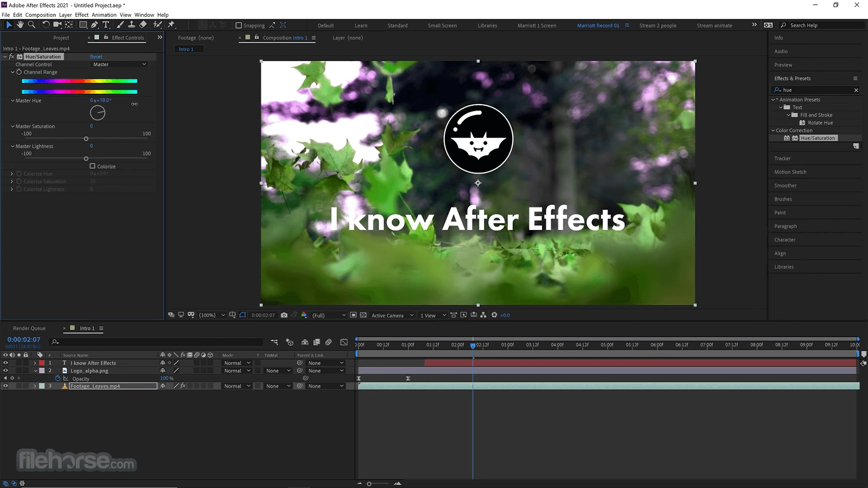This screenshot has width=868, height=488.
Task: Click the Draft 3D icon in timeline
Action: coord(290,342)
